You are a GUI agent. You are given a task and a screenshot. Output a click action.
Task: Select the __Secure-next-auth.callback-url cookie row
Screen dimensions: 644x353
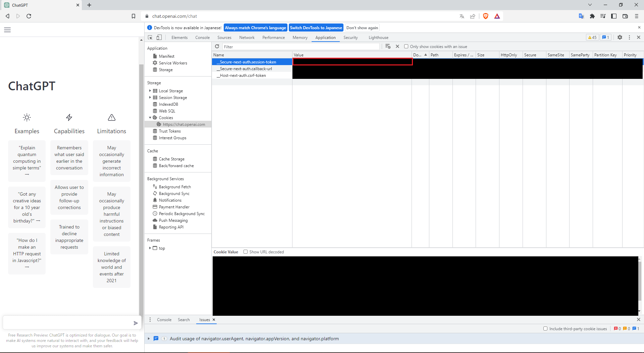pos(252,68)
